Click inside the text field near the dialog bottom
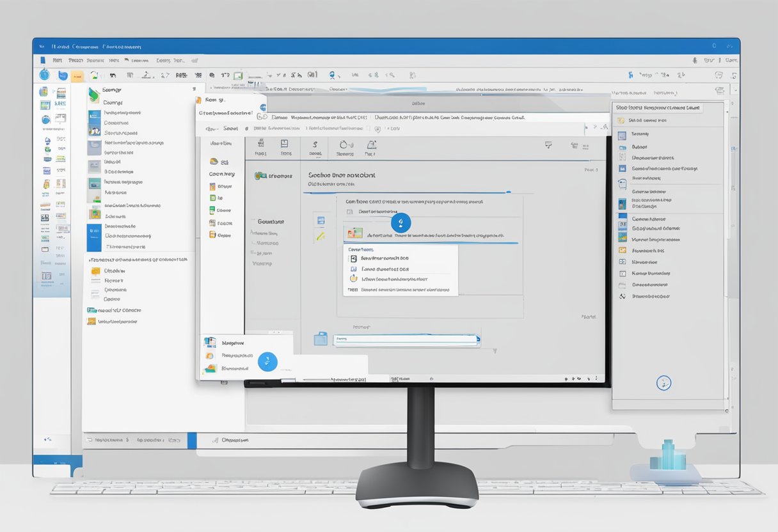The image size is (778, 532). coord(406,340)
